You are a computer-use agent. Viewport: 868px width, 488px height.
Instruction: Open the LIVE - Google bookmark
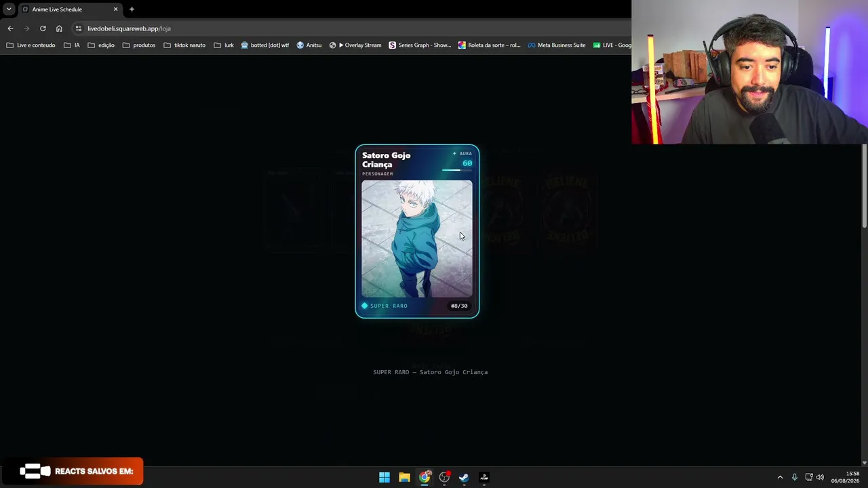coord(612,45)
